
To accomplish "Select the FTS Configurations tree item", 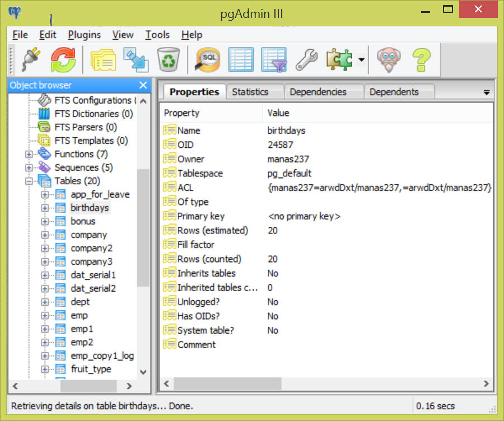I will click(95, 100).
